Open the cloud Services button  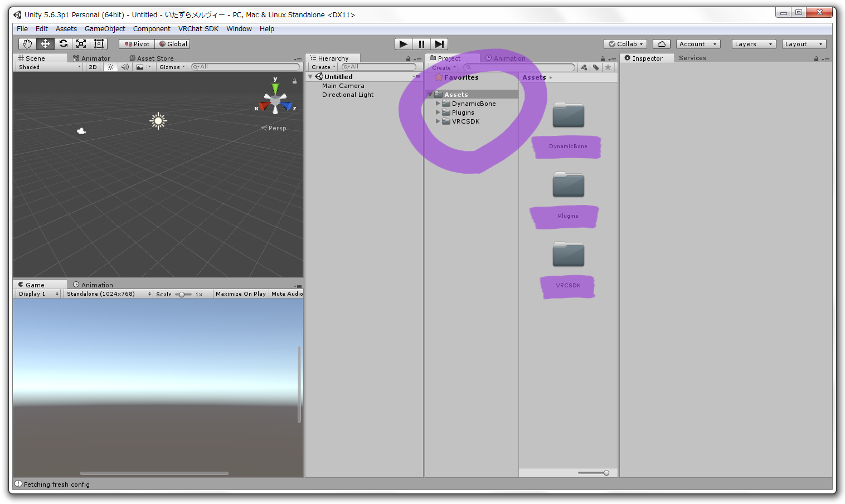(x=661, y=44)
